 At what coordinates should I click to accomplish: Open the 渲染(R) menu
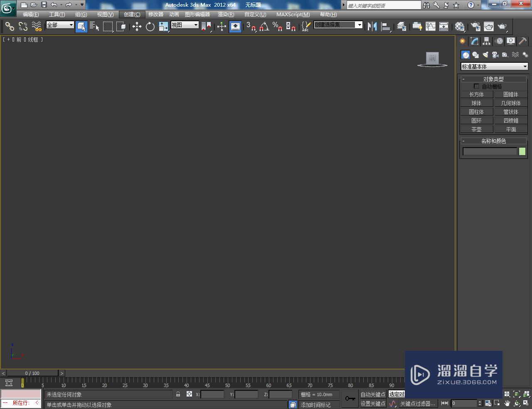(226, 14)
